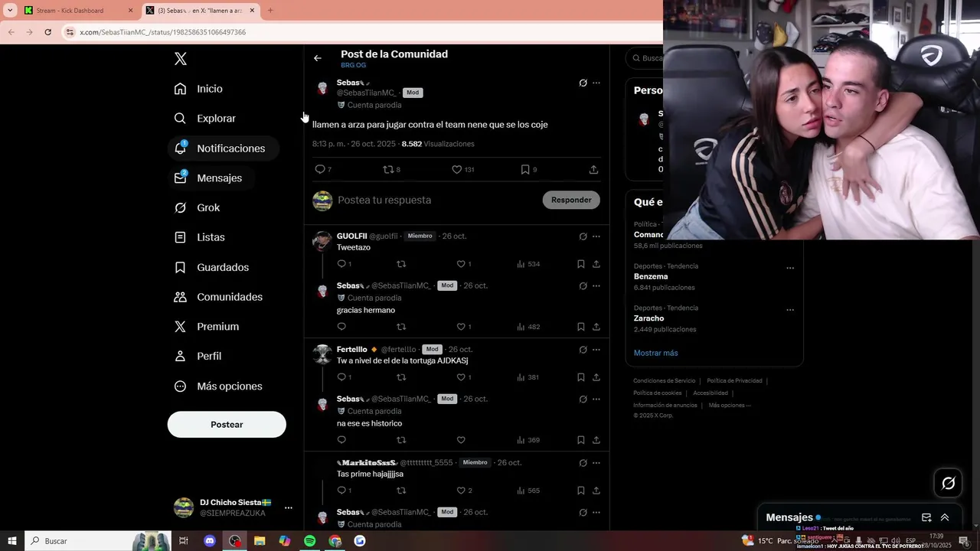Open Guardados bookmarks page
Image resolution: width=980 pixels, height=551 pixels.
tap(211, 267)
